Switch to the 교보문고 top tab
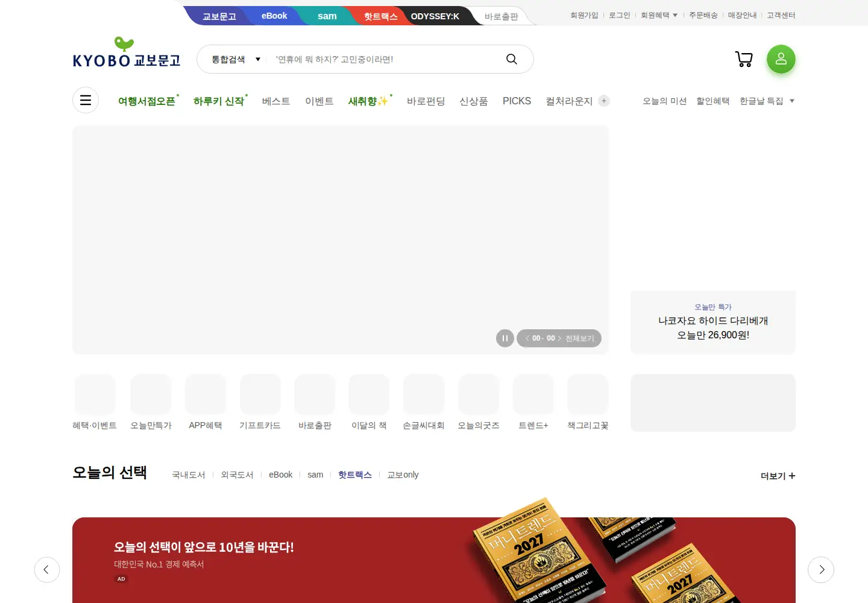This screenshot has height=603, width=868. tap(219, 16)
